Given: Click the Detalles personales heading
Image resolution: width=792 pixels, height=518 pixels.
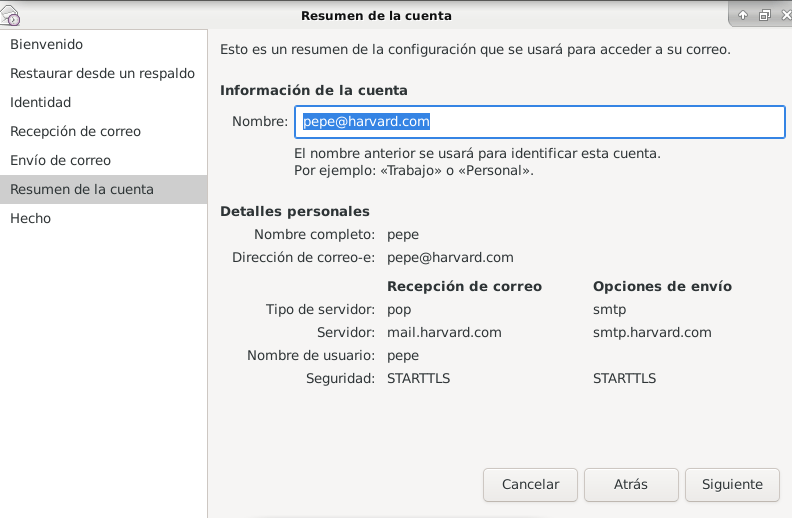Looking at the screenshot, I should click(x=295, y=212).
